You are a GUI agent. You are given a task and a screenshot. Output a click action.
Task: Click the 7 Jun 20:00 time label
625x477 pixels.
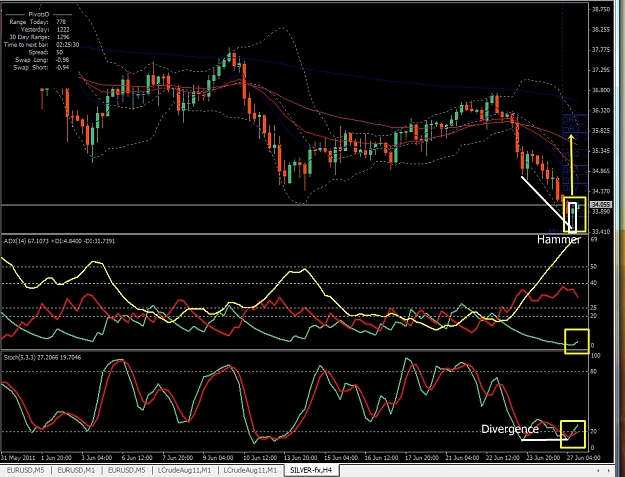(x=178, y=457)
